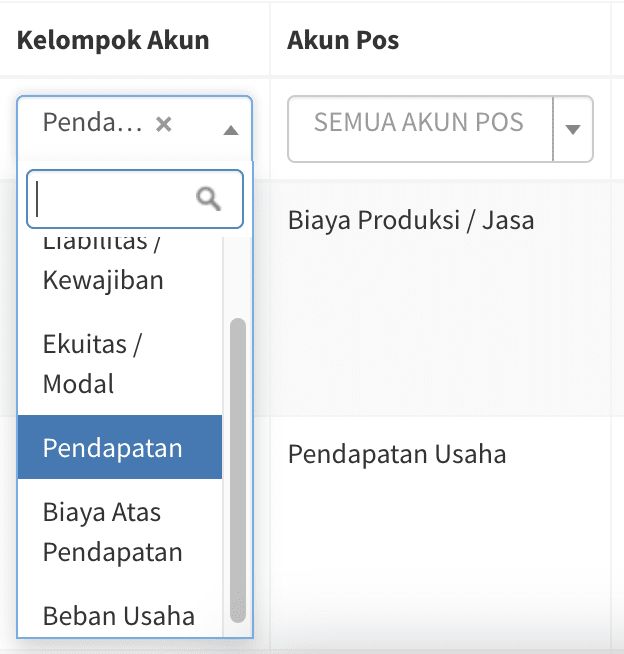Clear the selected Kelompok Akun value

point(164,124)
